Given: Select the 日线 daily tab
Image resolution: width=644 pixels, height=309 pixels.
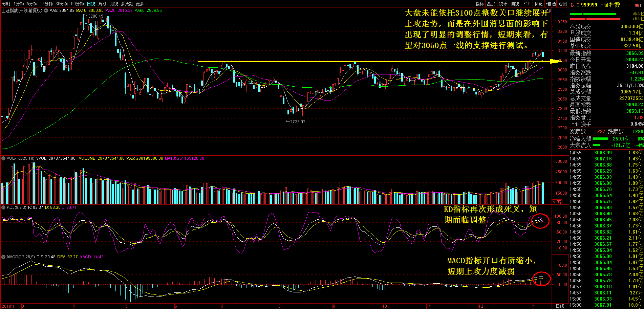Looking at the screenshot, I should 91,4.
